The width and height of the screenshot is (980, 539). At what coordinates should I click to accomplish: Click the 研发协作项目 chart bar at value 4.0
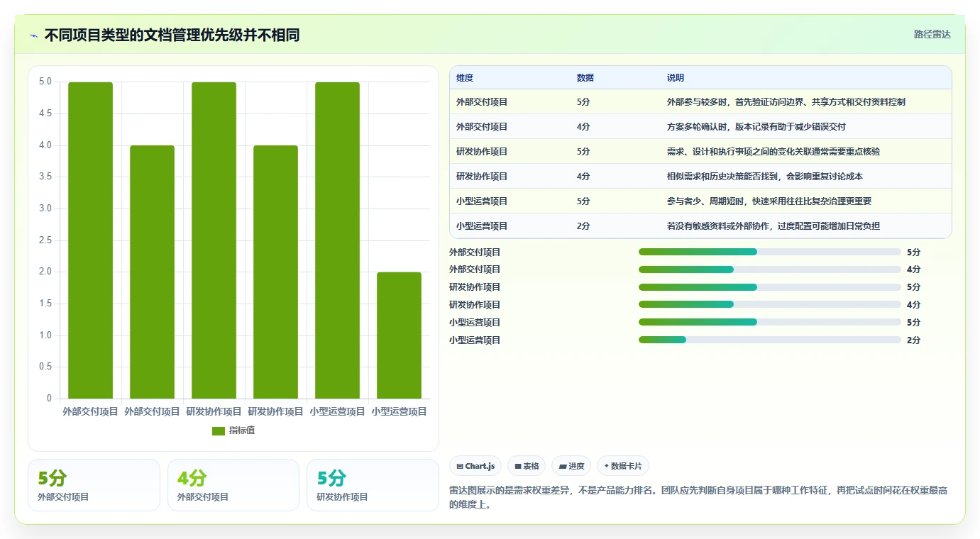coord(275,272)
